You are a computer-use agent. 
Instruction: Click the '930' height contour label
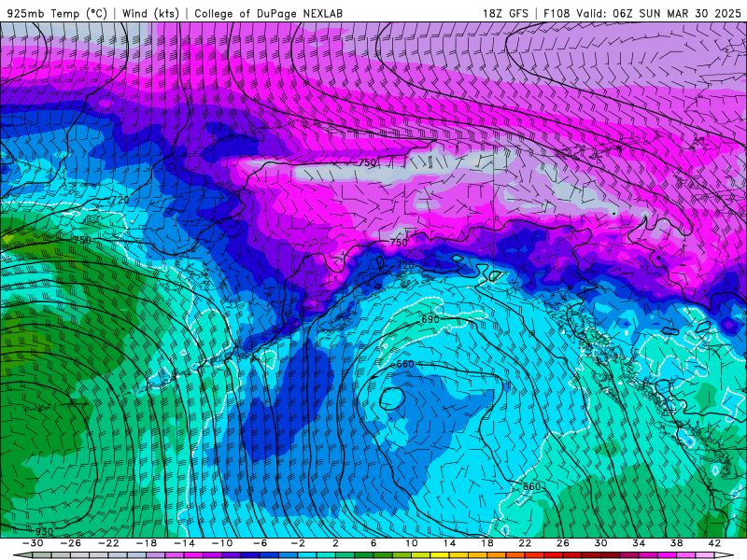point(44,531)
